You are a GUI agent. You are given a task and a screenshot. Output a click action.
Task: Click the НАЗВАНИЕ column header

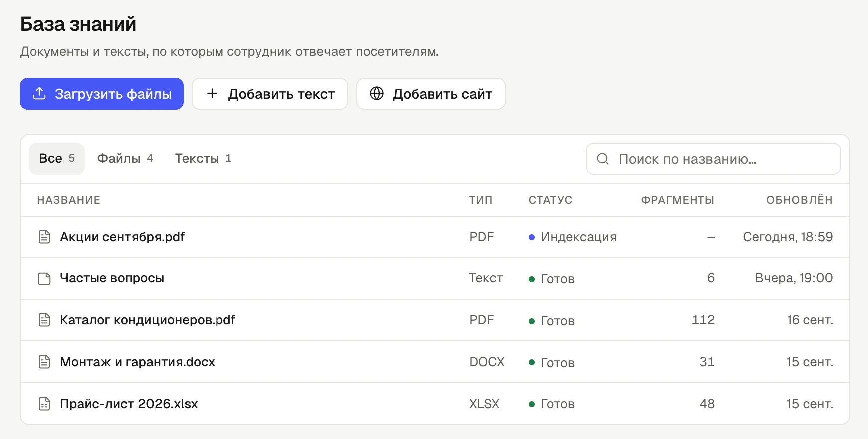point(69,200)
